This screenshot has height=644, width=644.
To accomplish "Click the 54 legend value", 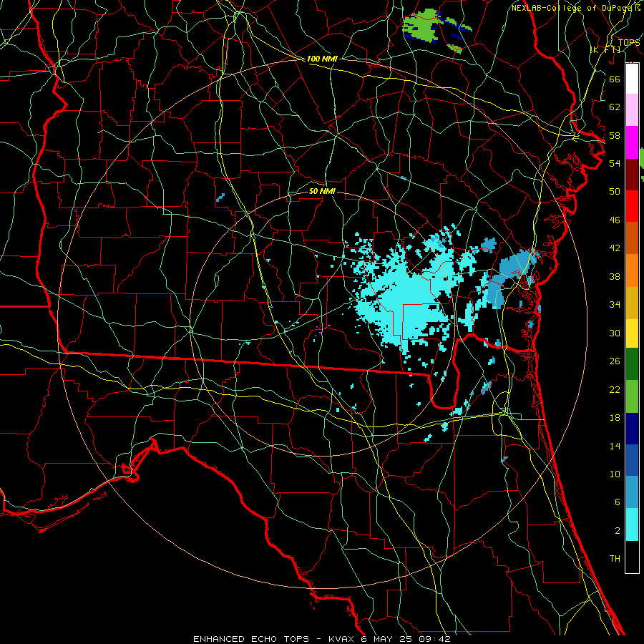I will tap(615, 163).
